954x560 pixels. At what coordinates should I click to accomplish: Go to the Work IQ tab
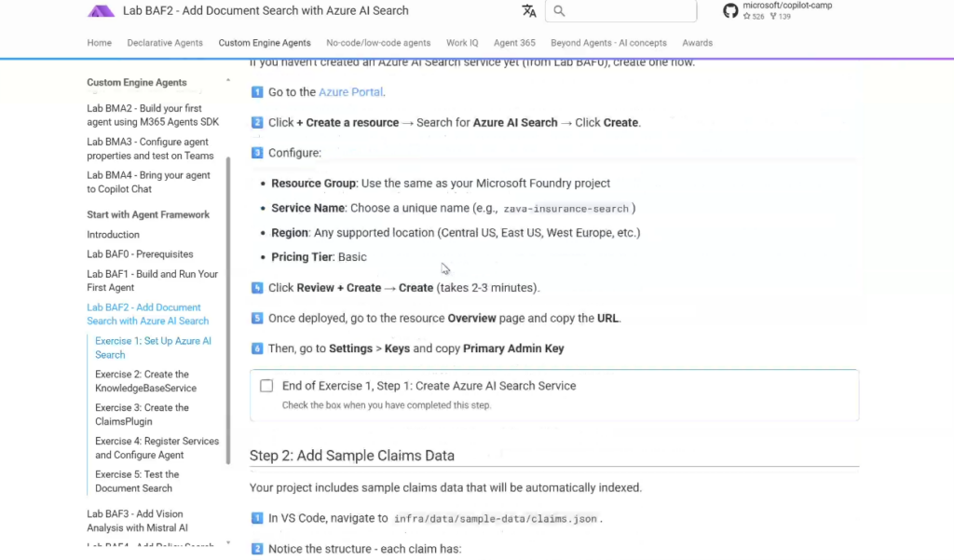tap(462, 43)
